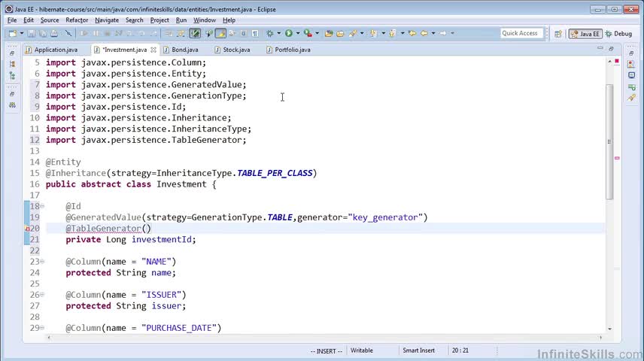
Task: Restore the left side views icon
Action: [12, 53]
